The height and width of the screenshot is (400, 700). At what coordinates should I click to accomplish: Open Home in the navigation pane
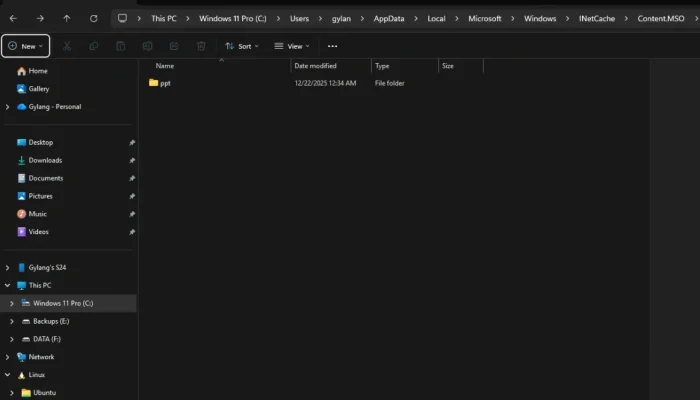tap(32, 71)
